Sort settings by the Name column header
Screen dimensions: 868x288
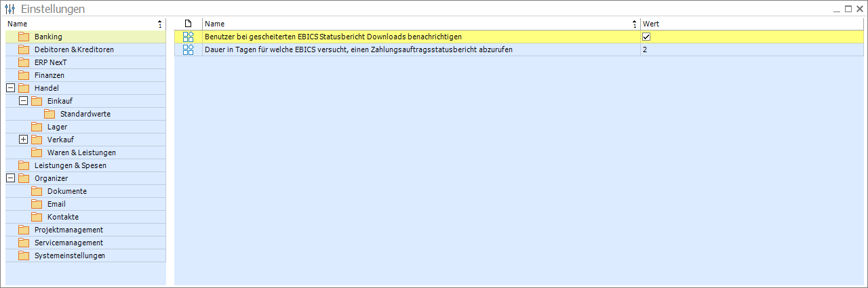[421, 24]
